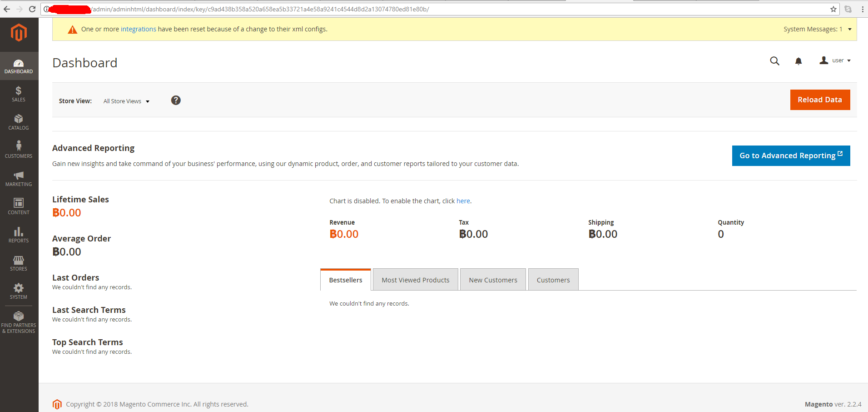Click the Store View help question mark
Image resolution: width=868 pixels, height=412 pixels.
(x=176, y=100)
